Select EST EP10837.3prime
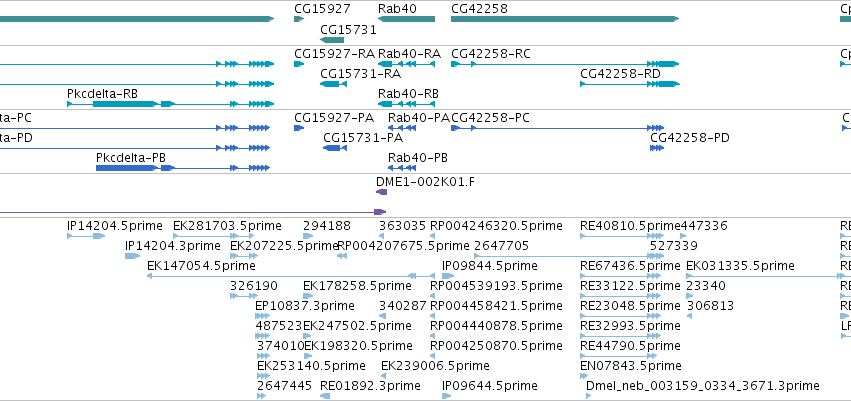The width and height of the screenshot is (851, 401). click(x=305, y=305)
